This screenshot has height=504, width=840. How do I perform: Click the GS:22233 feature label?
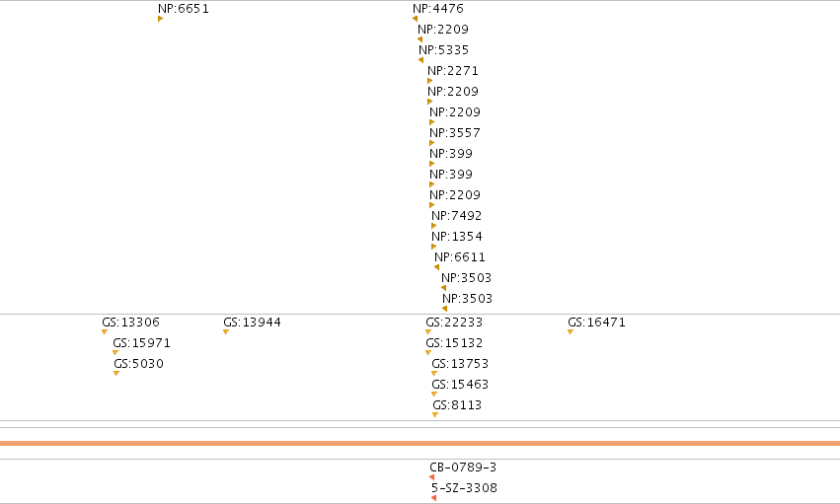[x=454, y=323]
